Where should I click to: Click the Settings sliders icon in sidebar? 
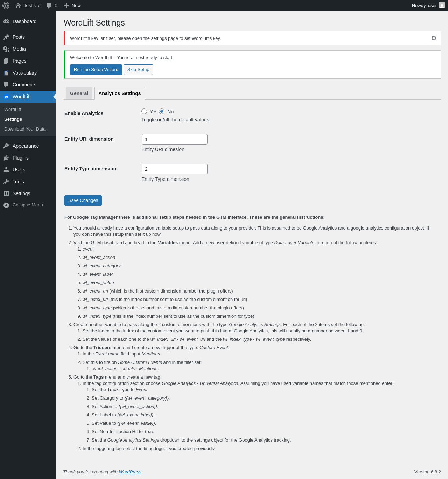coord(6,193)
